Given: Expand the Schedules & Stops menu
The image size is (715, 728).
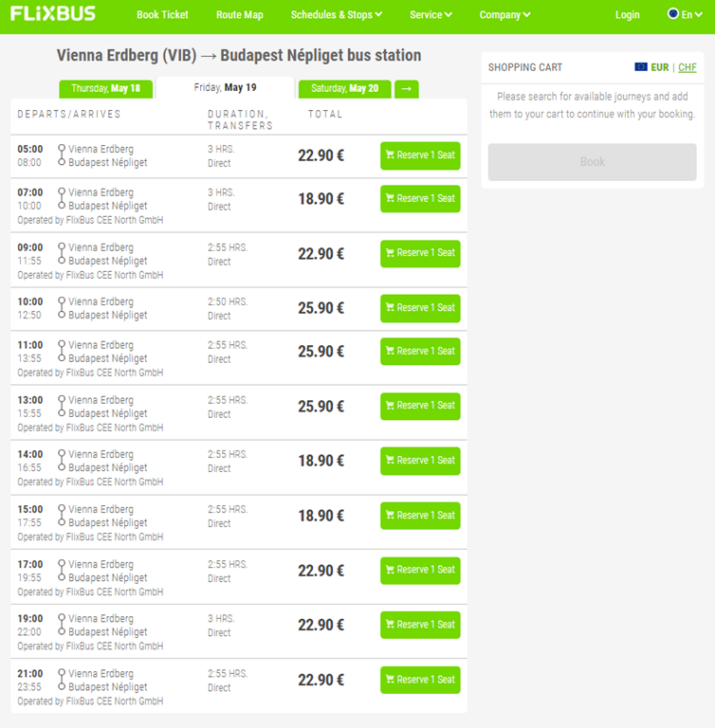Looking at the screenshot, I should pyautogui.click(x=337, y=15).
